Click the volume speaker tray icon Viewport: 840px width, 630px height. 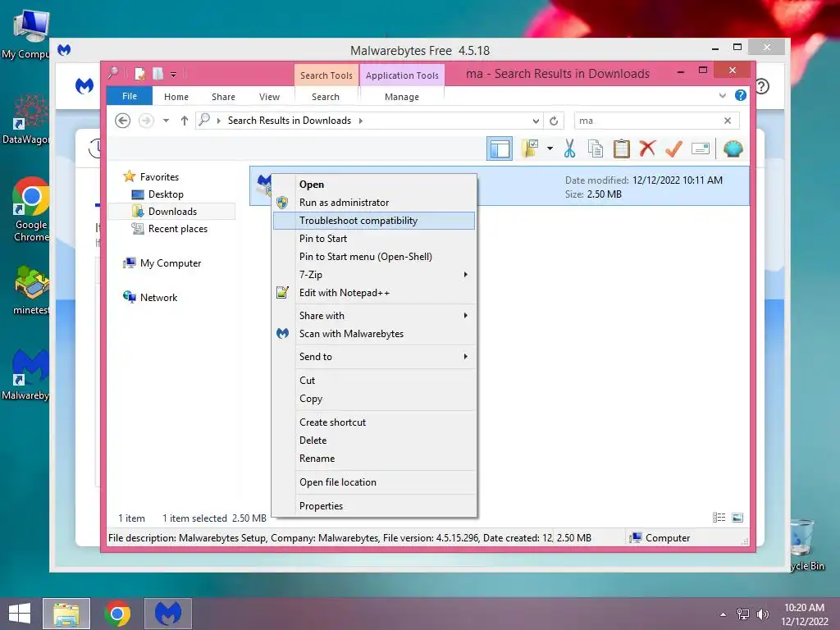point(762,614)
